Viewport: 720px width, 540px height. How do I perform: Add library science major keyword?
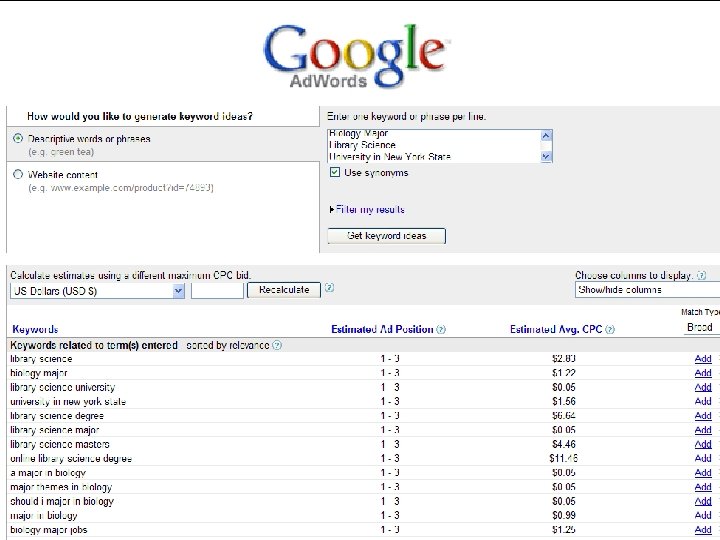[x=703, y=430]
